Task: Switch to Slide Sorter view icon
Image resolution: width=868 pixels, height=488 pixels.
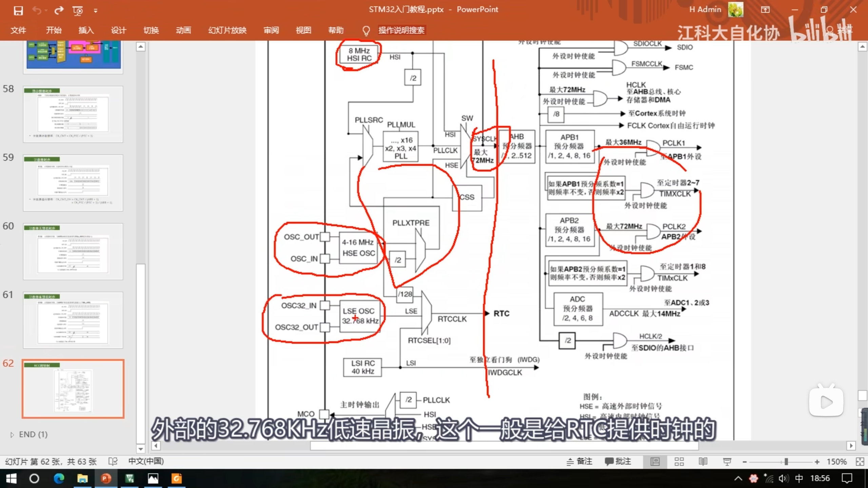Action: [679, 462]
